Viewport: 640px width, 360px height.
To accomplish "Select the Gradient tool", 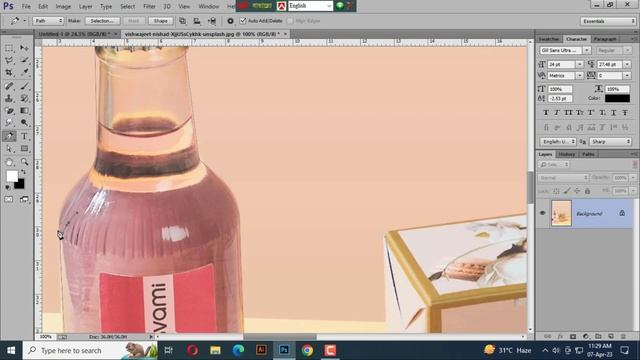I will tap(24, 111).
